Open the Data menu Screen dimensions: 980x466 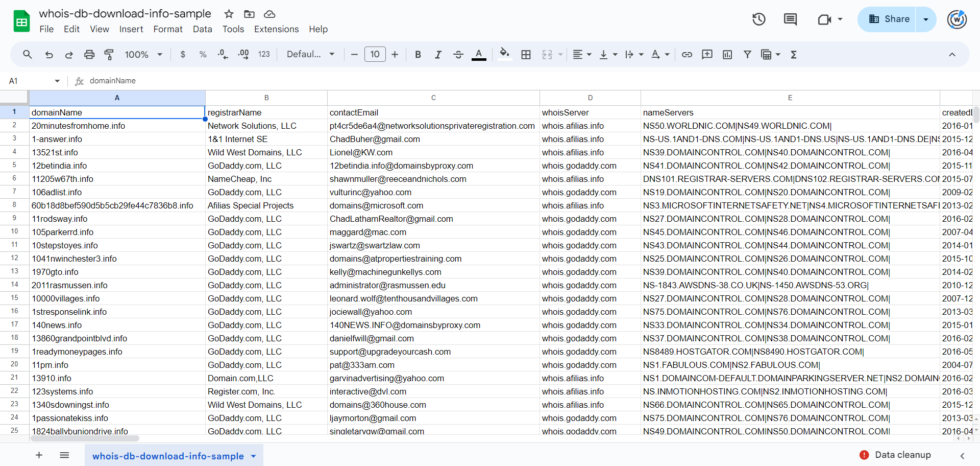click(202, 29)
